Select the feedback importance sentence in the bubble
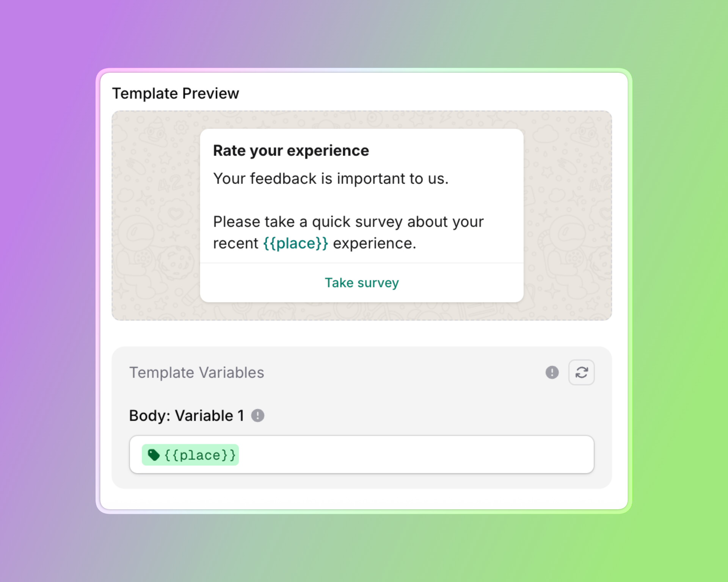Image resolution: width=728 pixels, height=582 pixels. click(x=331, y=178)
